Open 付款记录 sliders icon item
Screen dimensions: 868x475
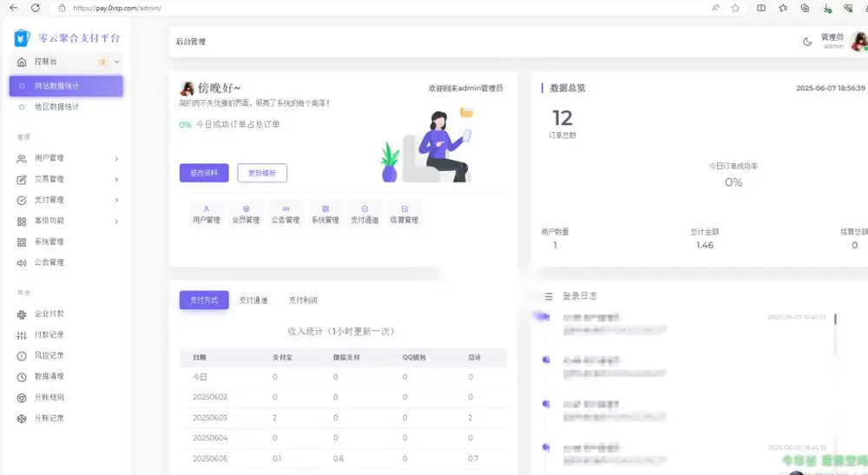point(49,335)
